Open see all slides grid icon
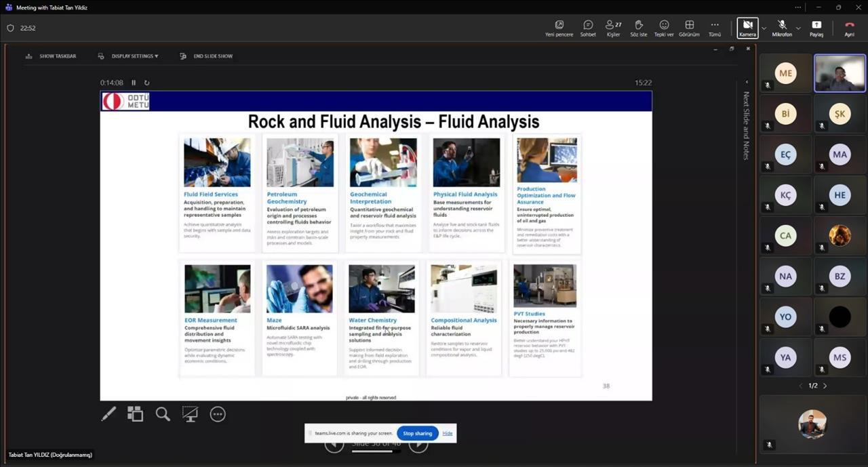The height and width of the screenshot is (467, 868). click(x=136, y=414)
